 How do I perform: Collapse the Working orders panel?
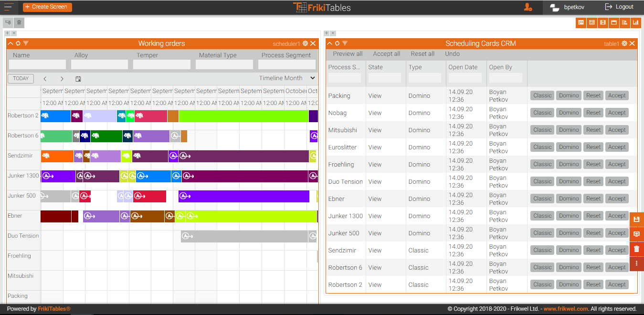(11, 43)
